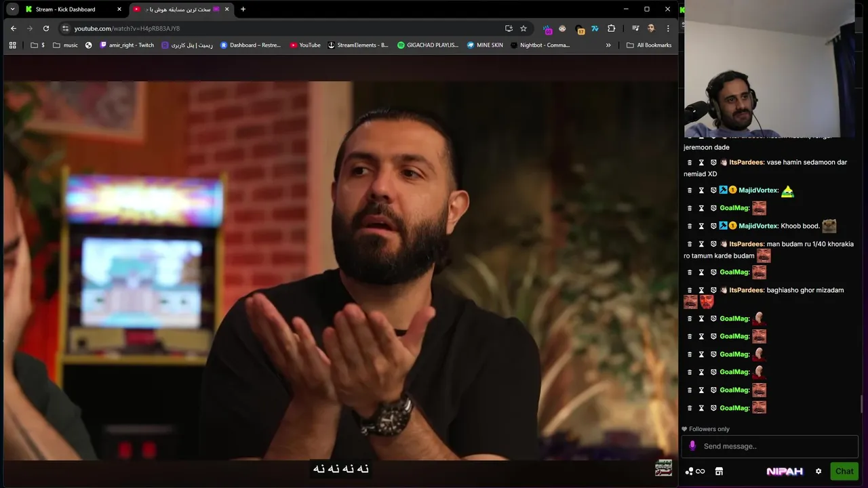Image resolution: width=868 pixels, height=488 pixels.
Task: Open the GIGACHAD PLAYLIS... Spotify bookmark
Action: 428,45
